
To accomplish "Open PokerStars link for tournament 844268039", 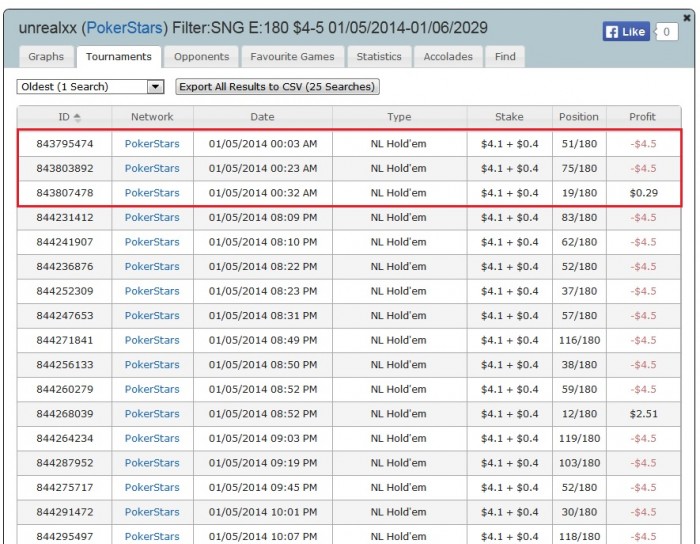I will [152, 414].
